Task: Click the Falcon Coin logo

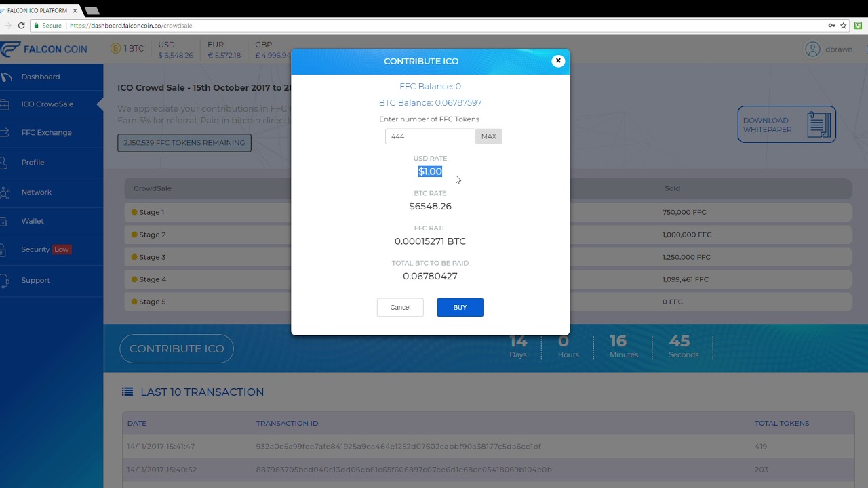Action: [x=44, y=49]
